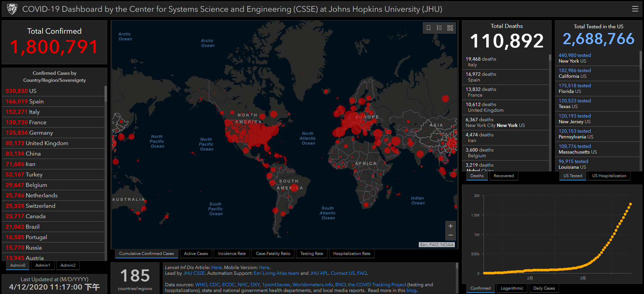Click the JHU shield logo
This screenshot has width=644, height=294.
coord(12,9)
